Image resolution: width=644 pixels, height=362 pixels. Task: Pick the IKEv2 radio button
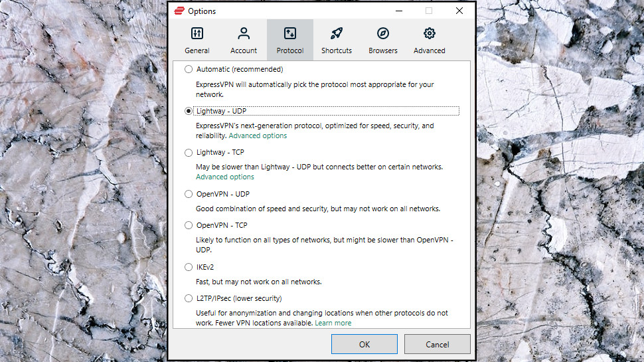[189, 267]
